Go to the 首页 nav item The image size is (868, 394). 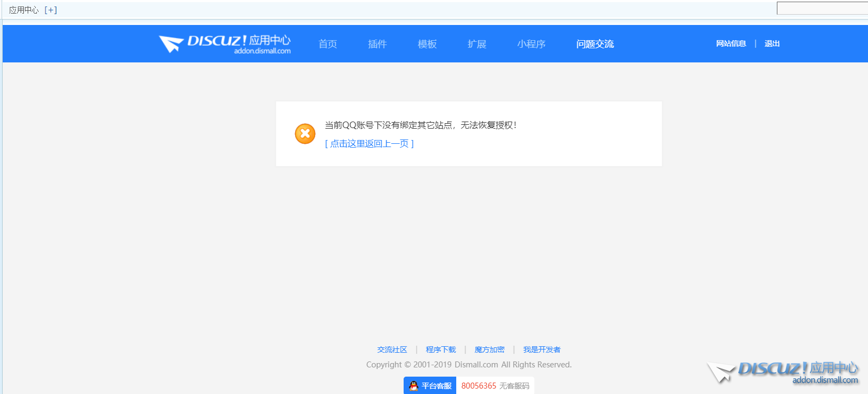tap(328, 44)
